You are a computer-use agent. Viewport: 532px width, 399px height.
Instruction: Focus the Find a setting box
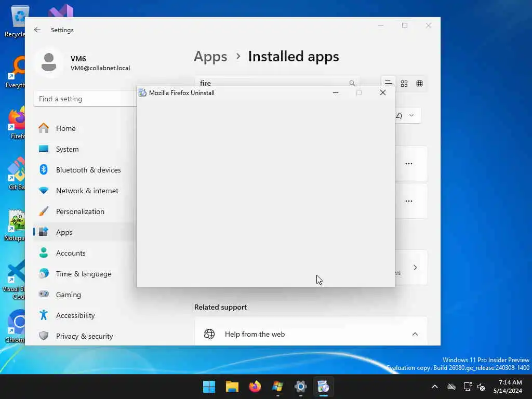[x=85, y=99]
